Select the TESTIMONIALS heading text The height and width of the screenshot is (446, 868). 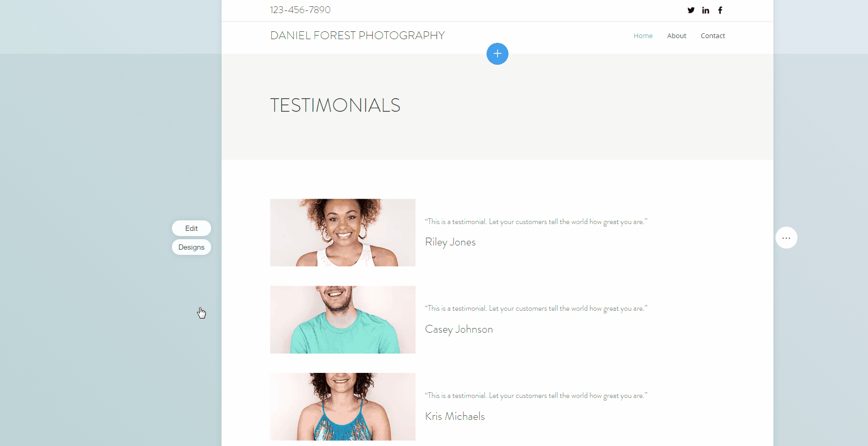tap(335, 105)
